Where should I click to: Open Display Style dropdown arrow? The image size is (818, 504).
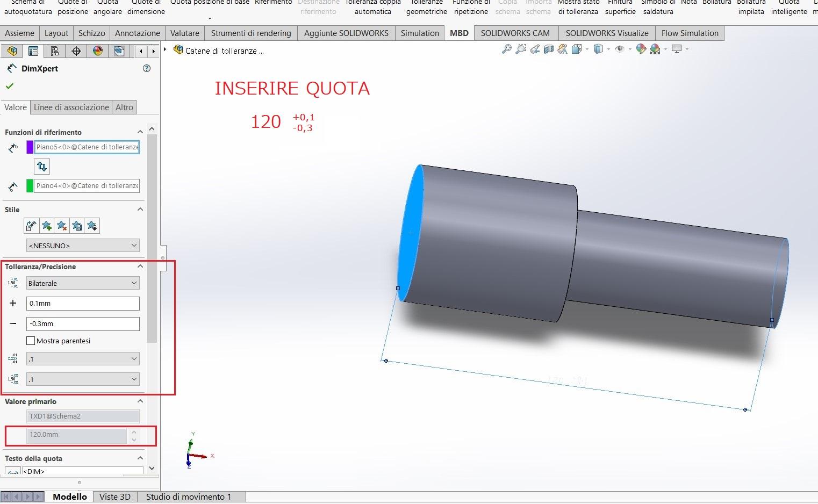[x=608, y=49]
